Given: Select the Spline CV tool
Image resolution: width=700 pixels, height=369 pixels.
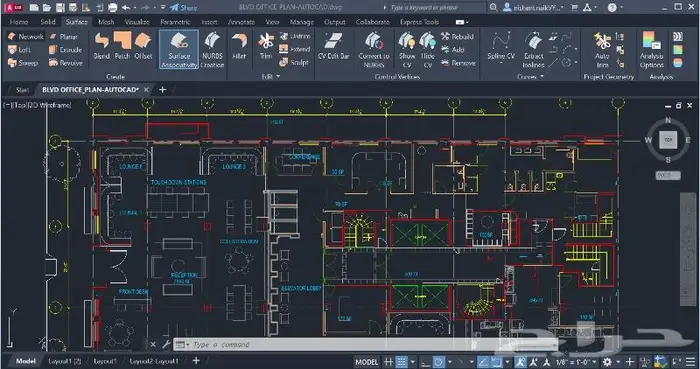Looking at the screenshot, I should coord(501,46).
